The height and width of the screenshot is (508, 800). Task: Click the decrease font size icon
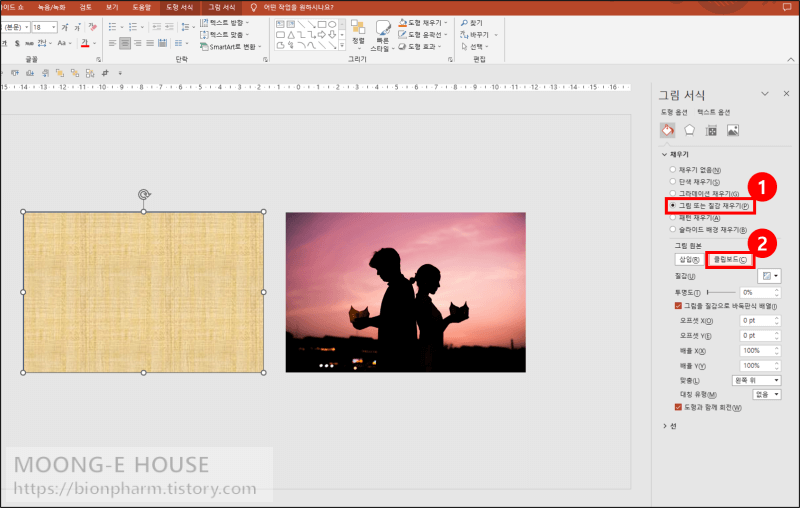coord(77,27)
